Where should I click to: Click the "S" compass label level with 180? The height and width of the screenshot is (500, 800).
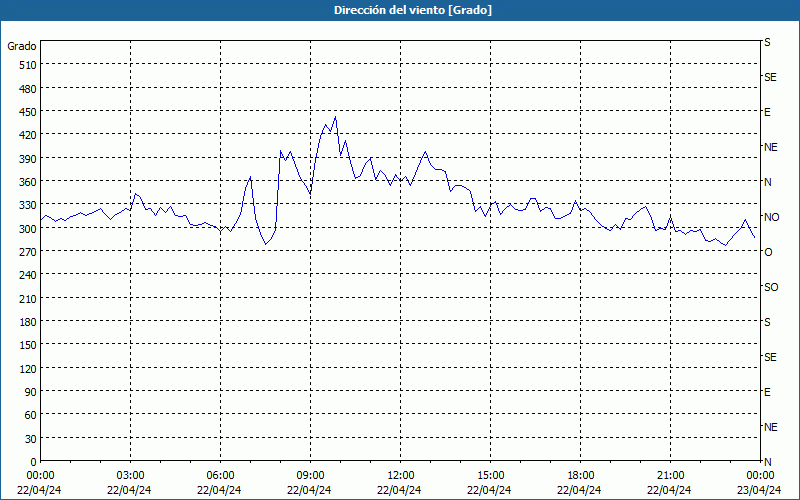(767, 322)
